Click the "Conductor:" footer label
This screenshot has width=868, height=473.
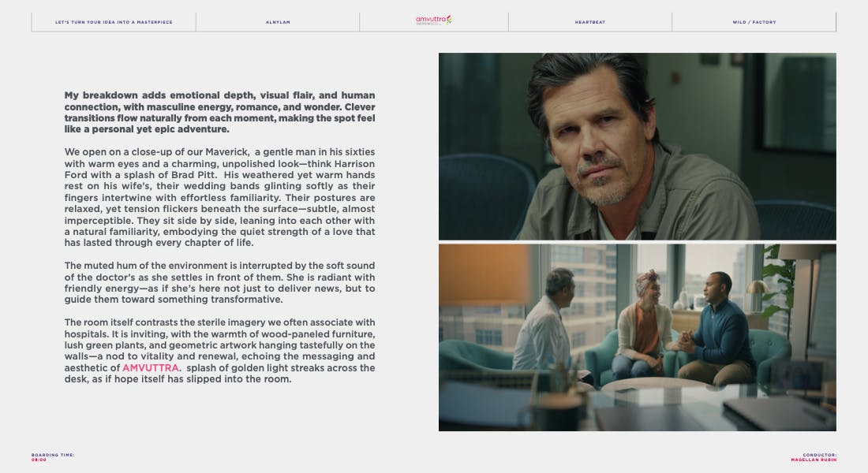point(819,454)
